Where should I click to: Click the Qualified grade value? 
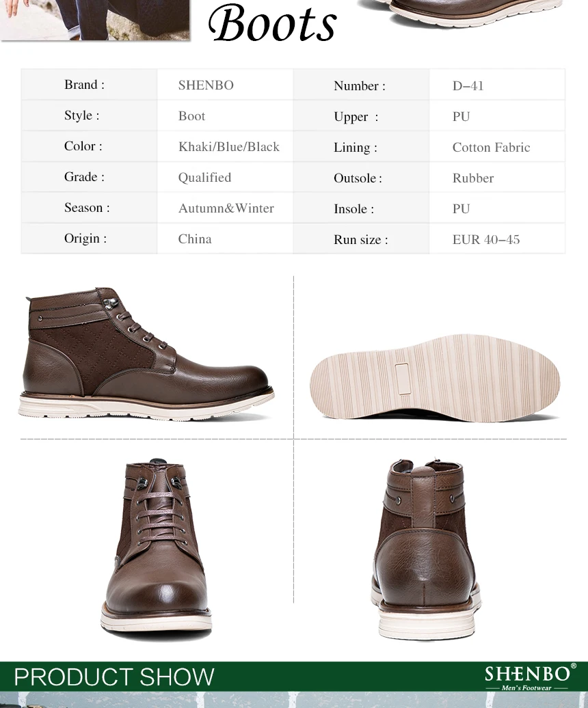tap(204, 178)
